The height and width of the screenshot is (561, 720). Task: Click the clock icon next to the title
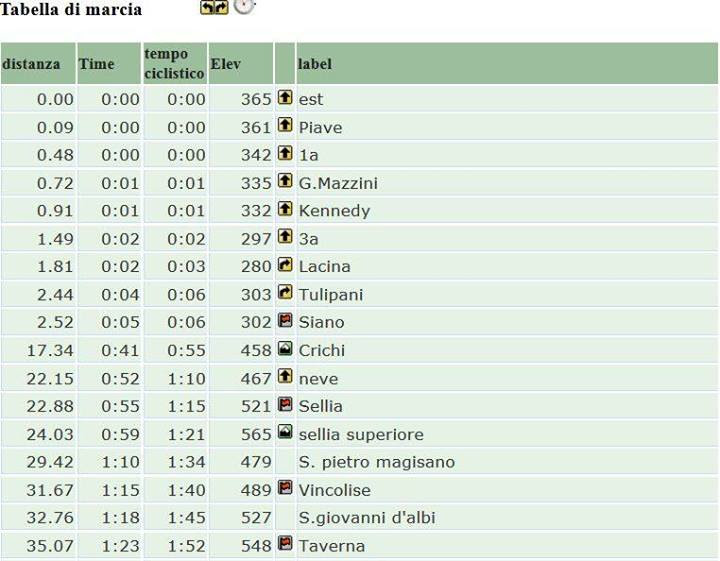click(x=244, y=6)
